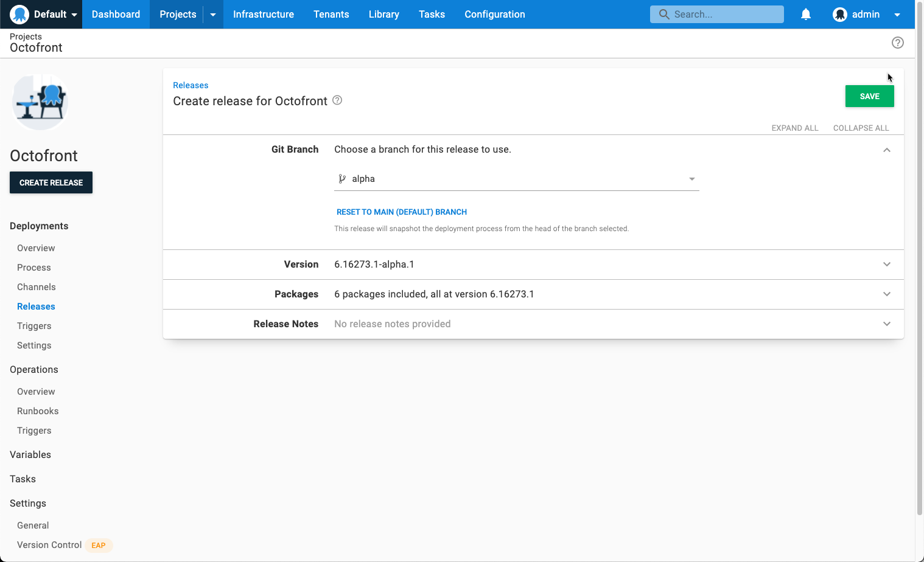Click RESET TO MAIN (DEFAULT) BRANCH link
Screen dimensions: 924x562
[402, 212]
